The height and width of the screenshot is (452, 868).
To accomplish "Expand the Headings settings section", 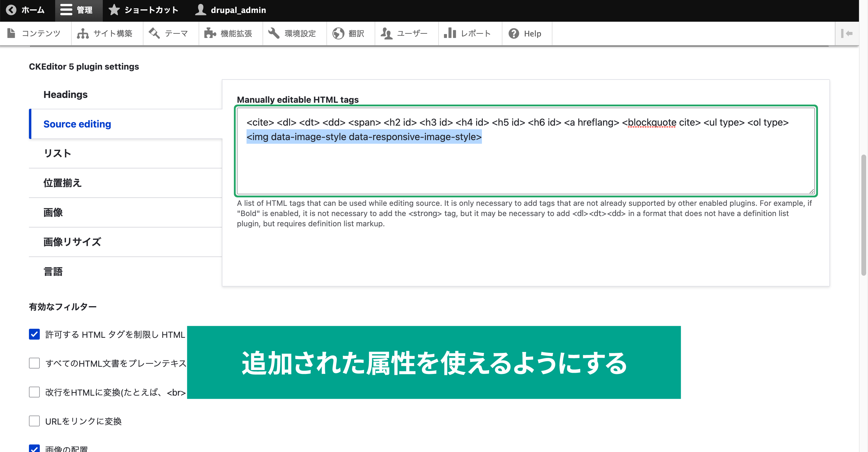I will click(x=66, y=94).
